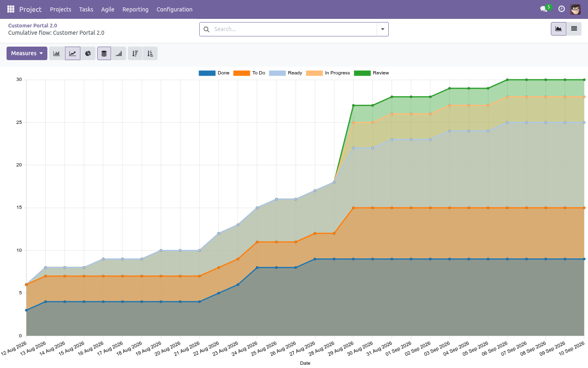The width and height of the screenshot is (588, 368).
Task: Click in the Search field
Action: pyautogui.click(x=294, y=29)
